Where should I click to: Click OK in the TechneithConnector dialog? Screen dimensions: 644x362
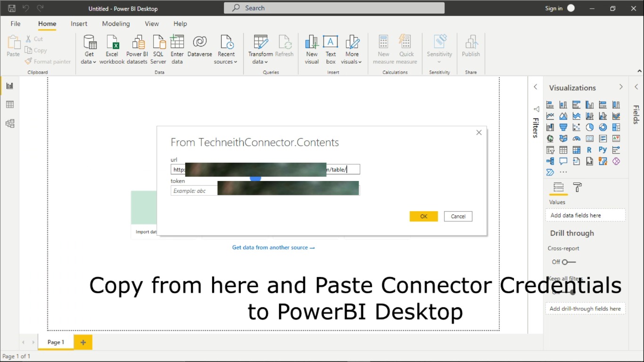point(424,216)
